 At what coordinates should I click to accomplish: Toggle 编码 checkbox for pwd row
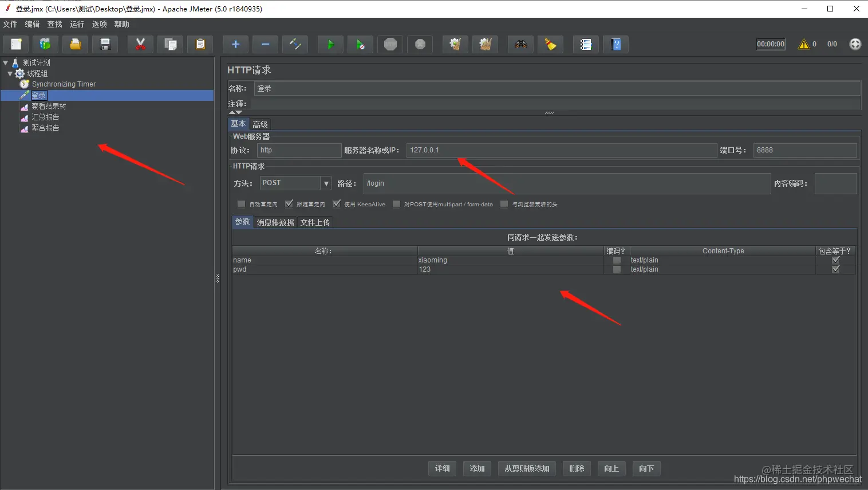tap(617, 269)
